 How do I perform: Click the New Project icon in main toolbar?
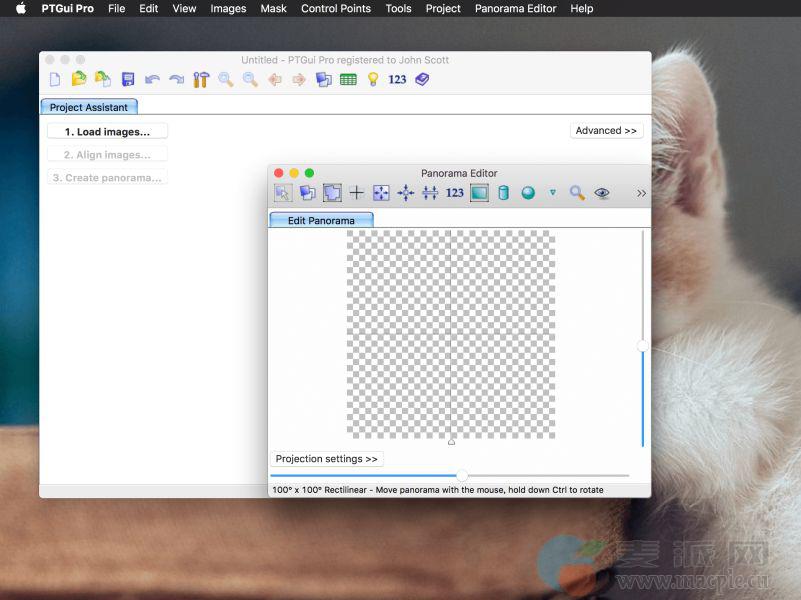[x=55, y=79]
